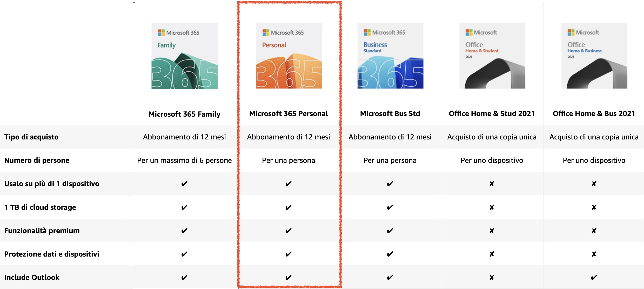Click the multi-device cross for Home & Student
Image resolution: width=644 pixels, height=289 pixels.
492,184
